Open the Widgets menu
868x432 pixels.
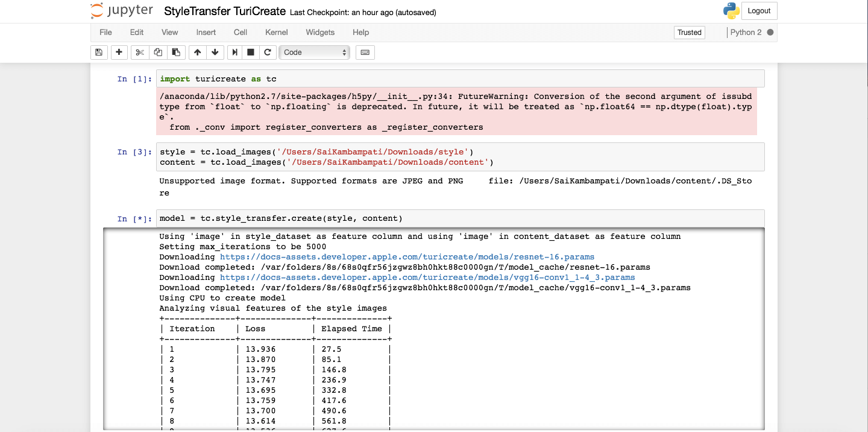point(320,32)
